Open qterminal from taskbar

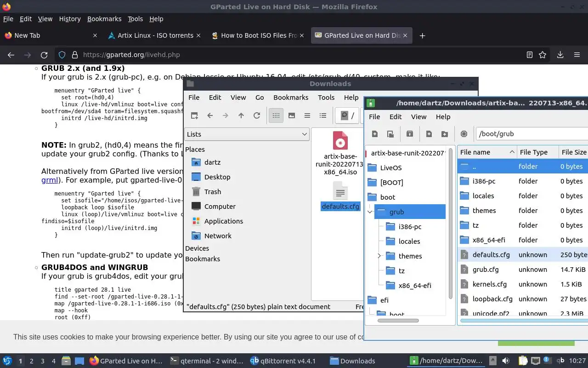(x=207, y=361)
